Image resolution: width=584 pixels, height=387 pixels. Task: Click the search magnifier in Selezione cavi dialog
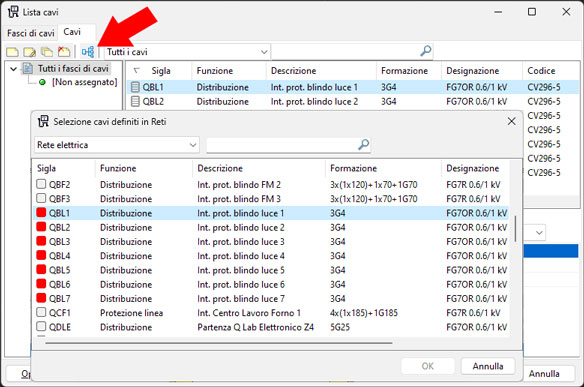364,144
